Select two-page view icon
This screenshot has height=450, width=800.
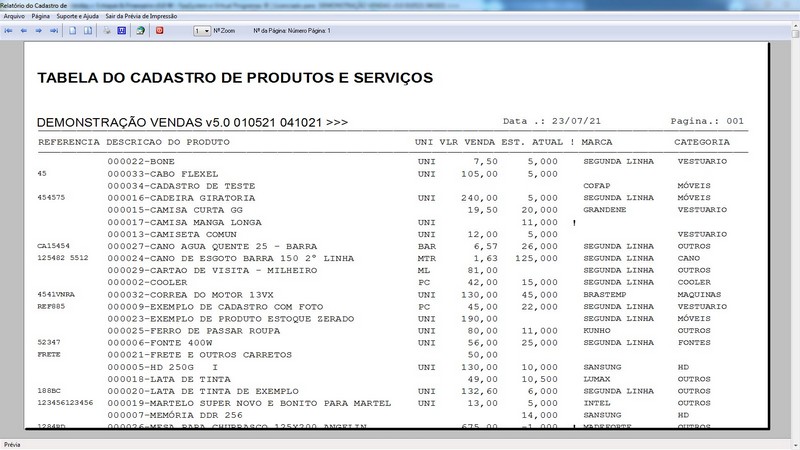pyautogui.click(x=88, y=31)
